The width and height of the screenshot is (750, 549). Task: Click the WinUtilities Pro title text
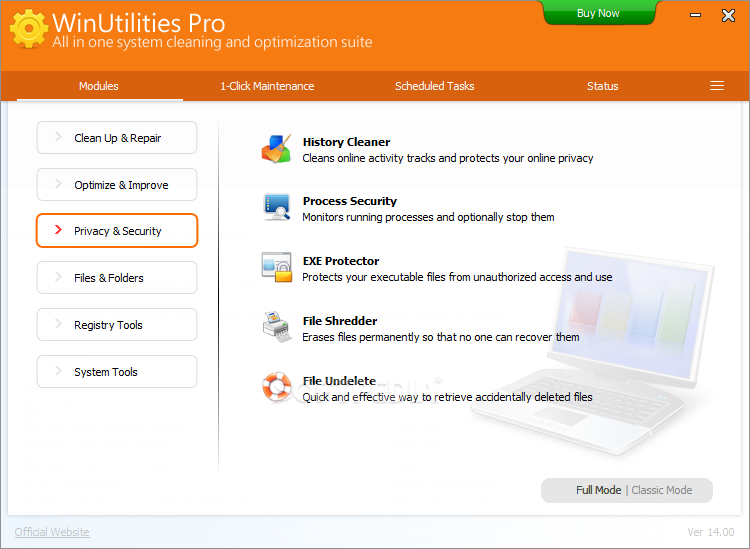[x=138, y=22]
